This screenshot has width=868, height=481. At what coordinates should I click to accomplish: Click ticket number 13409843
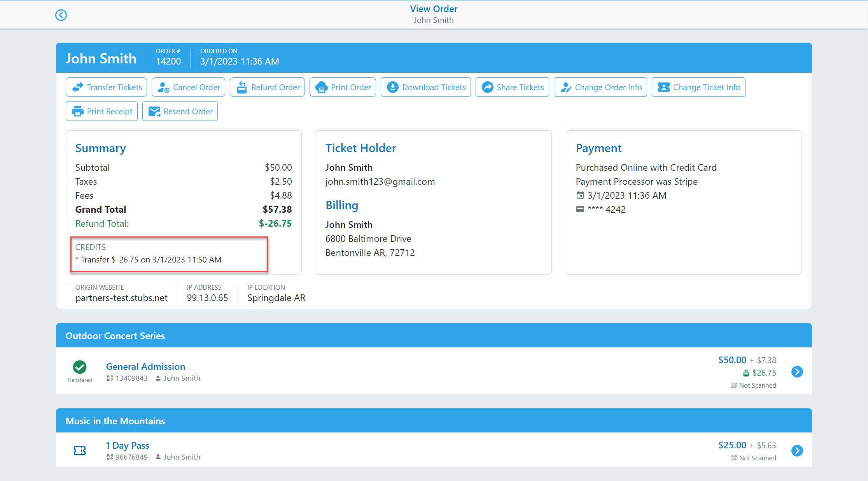[131, 378]
